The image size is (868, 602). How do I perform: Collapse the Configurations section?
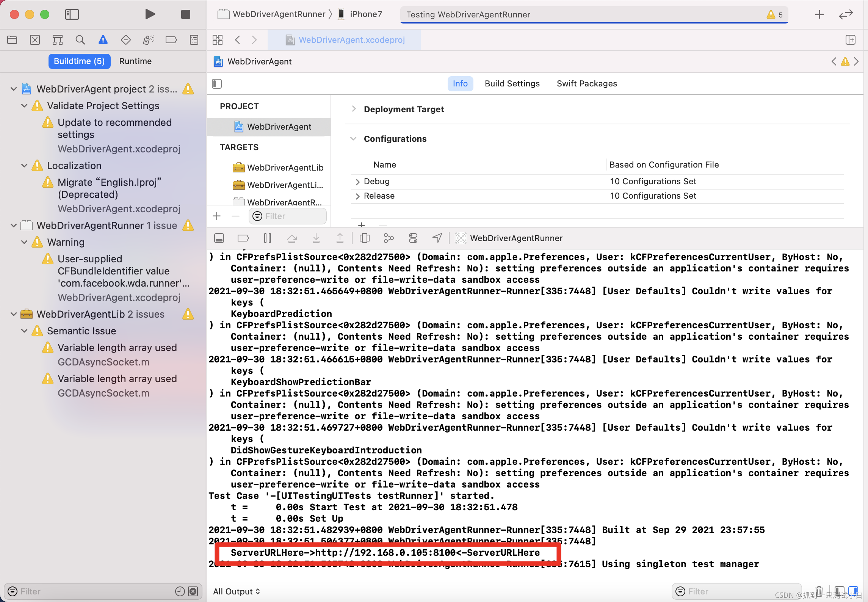(x=353, y=139)
